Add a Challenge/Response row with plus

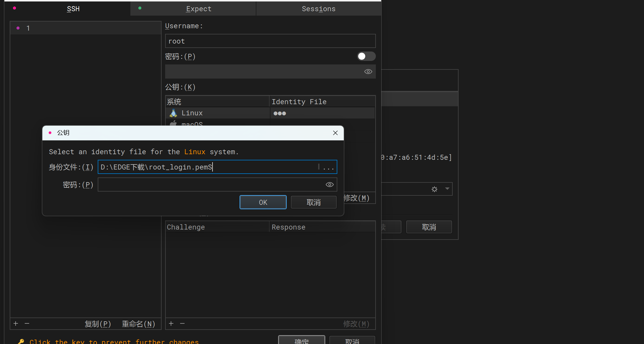click(x=171, y=324)
